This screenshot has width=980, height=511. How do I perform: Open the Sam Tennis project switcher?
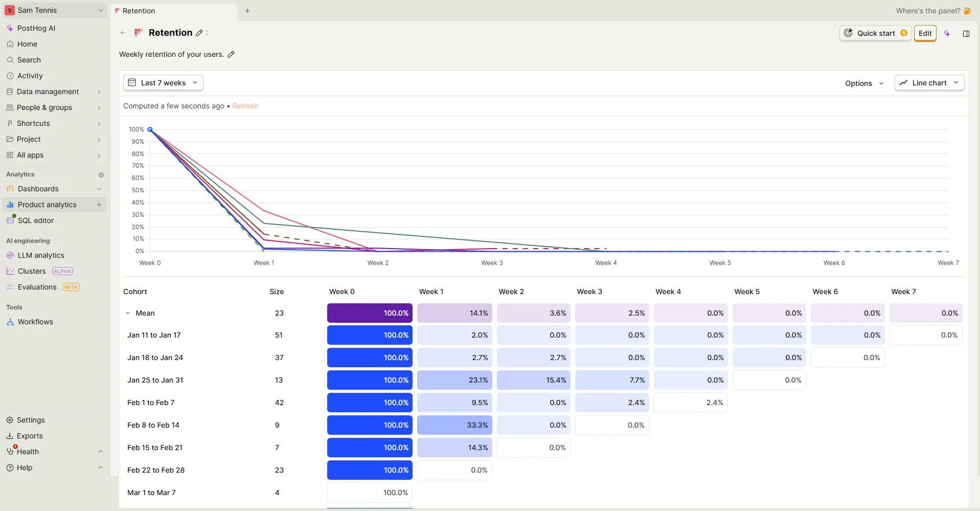54,10
